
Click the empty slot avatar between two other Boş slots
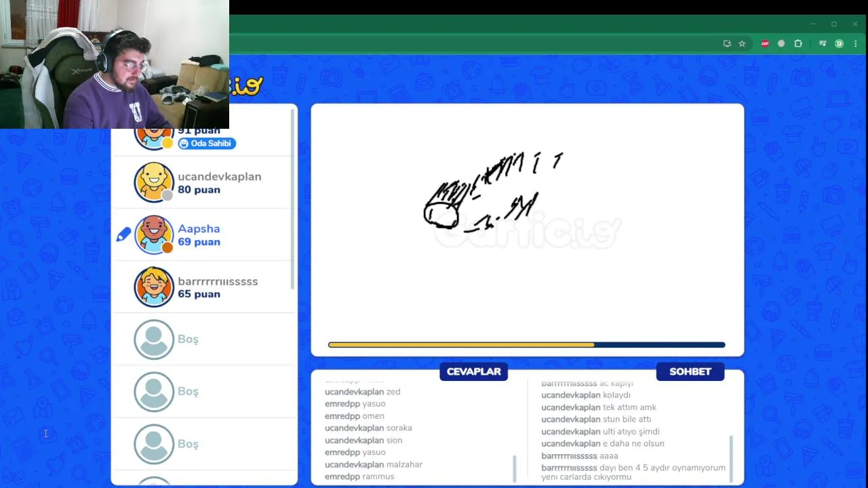154,391
